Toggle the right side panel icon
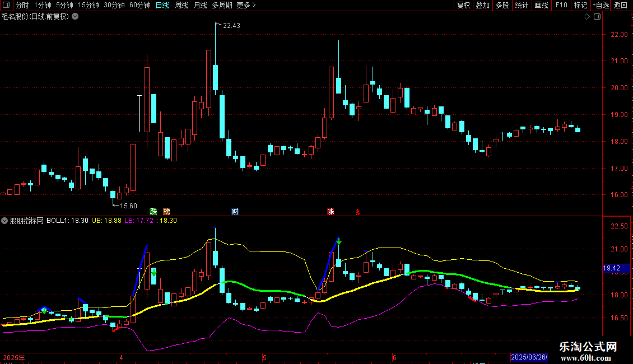The image size is (633, 364). click(x=597, y=17)
